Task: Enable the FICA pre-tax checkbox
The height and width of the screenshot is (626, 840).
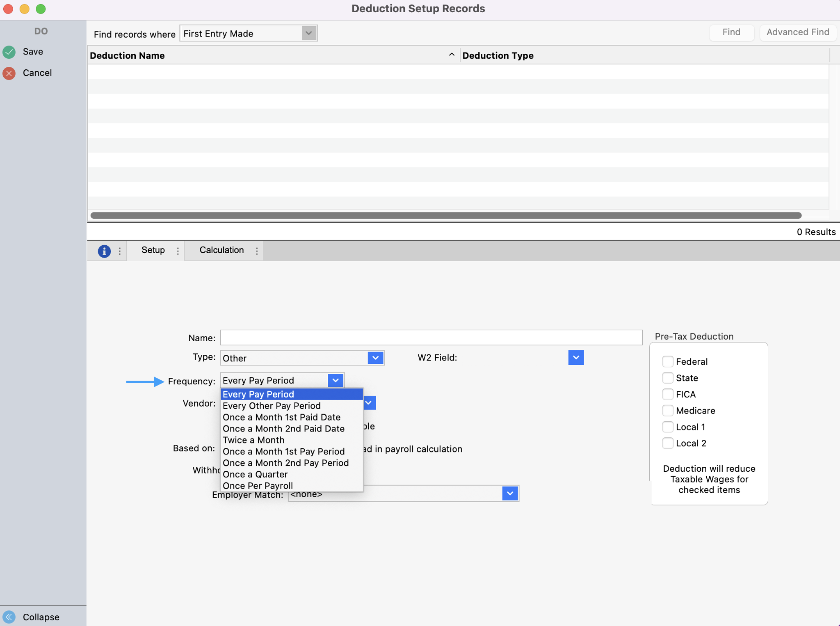Action: point(668,394)
